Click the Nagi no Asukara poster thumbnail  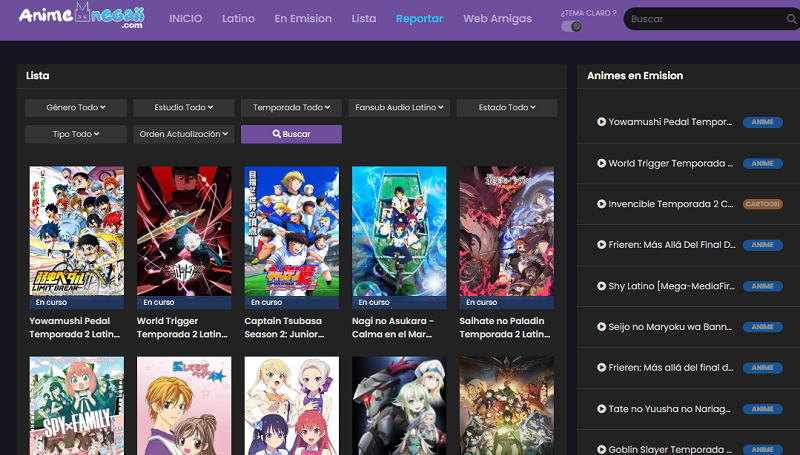coord(399,231)
